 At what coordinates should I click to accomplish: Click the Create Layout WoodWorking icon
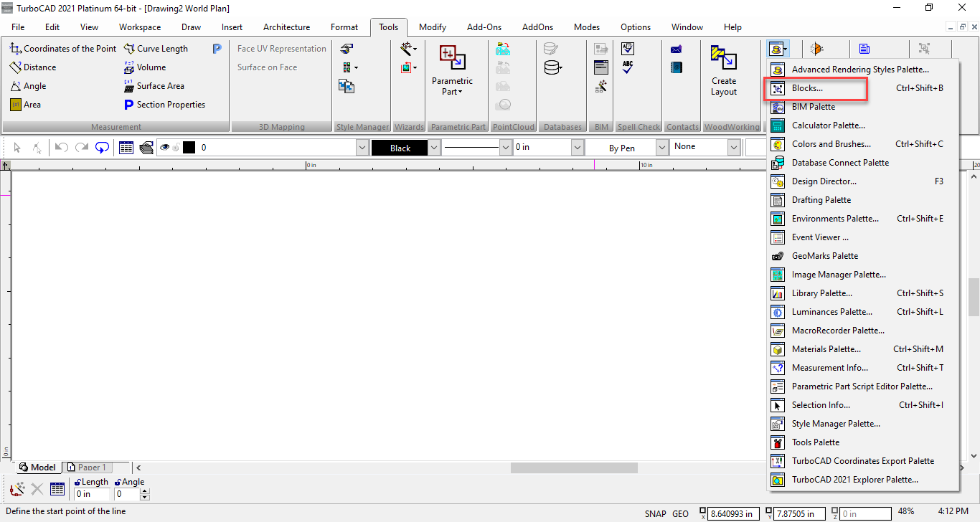[x=723, y=57]
